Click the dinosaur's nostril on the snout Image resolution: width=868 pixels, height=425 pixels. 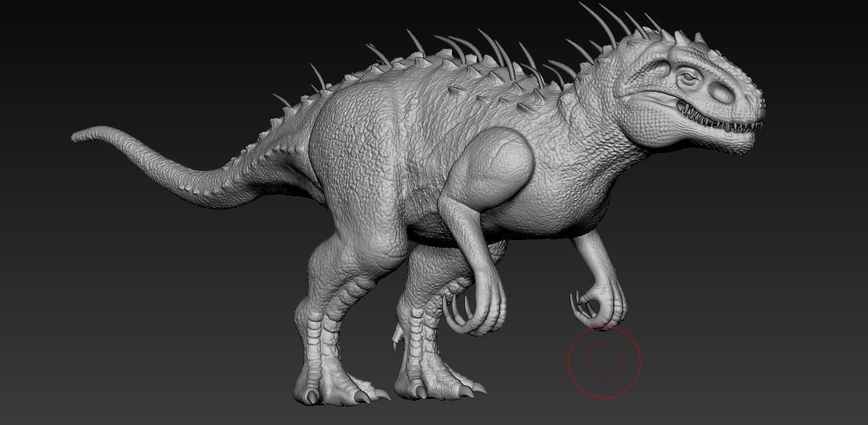[722, 93]
